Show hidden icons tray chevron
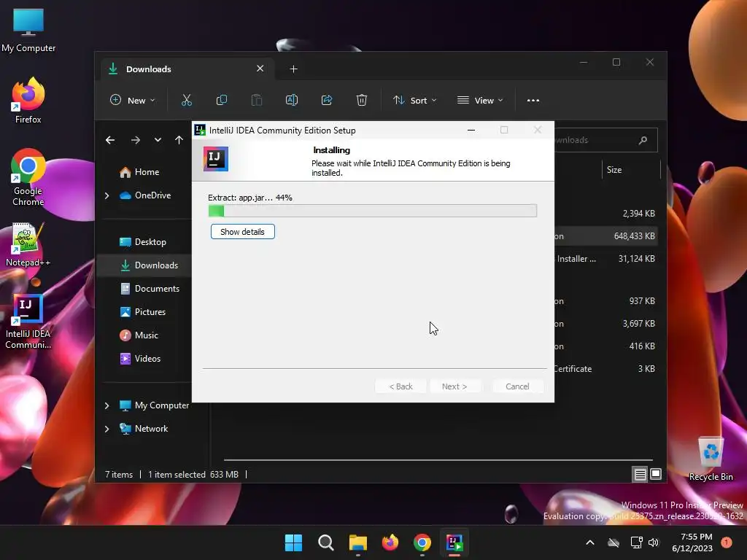 [x=589, y=542]
